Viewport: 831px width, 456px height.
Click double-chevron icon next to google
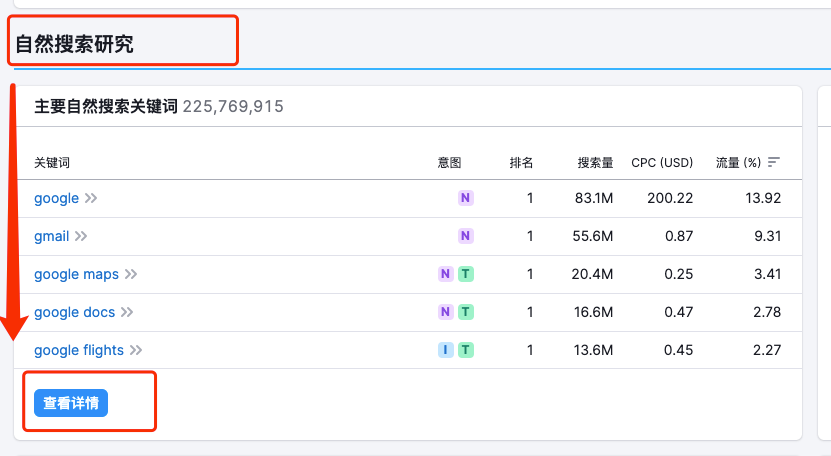point(91,198)
